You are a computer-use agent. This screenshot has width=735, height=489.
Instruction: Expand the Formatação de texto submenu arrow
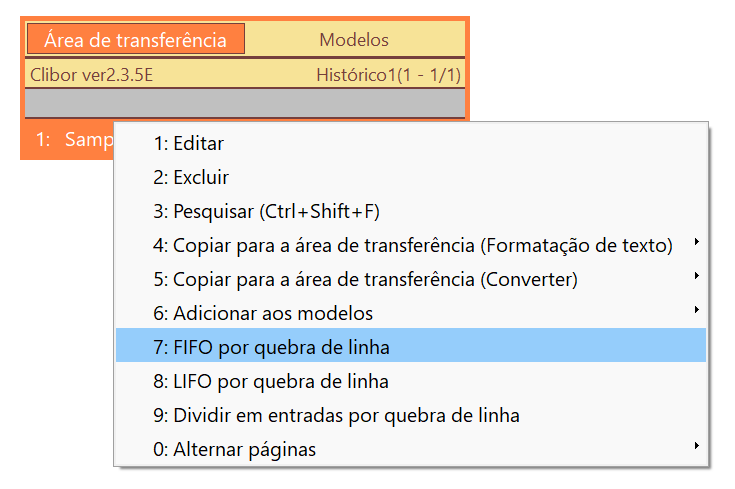(697, 242)
